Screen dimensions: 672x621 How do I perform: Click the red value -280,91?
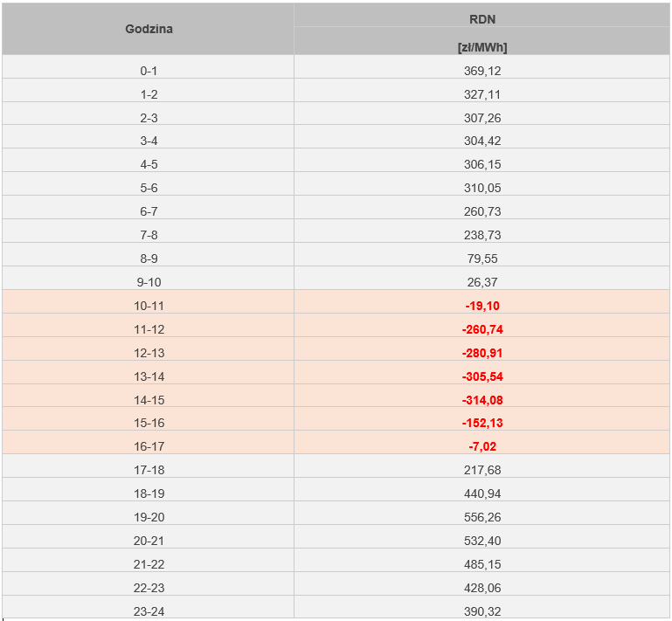pos(482,353)
